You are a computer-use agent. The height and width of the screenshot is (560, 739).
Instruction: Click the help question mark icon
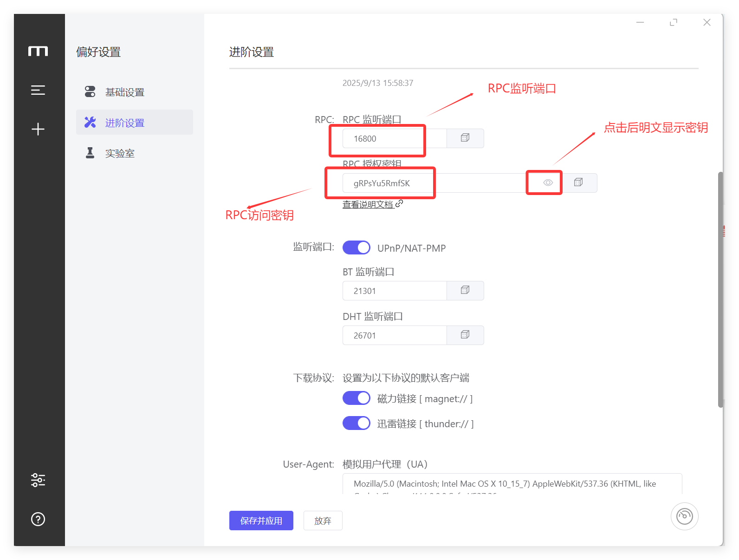[x=38, y=519]
